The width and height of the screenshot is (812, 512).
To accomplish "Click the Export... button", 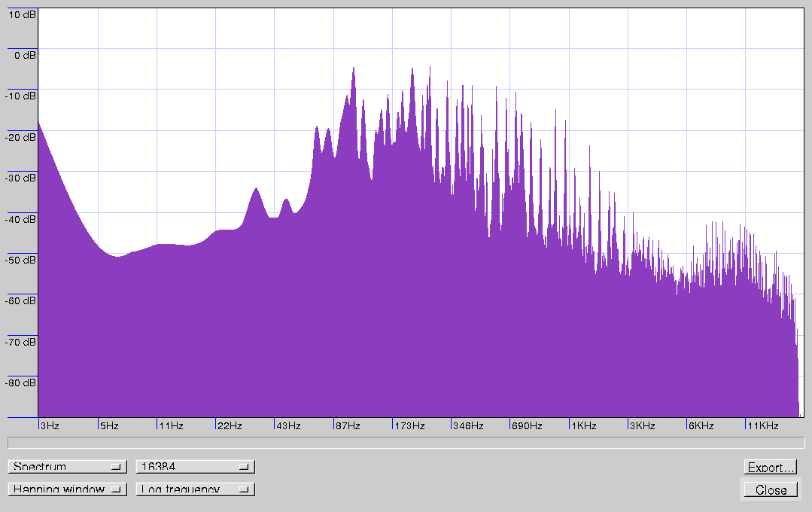I will pos(771,468).
